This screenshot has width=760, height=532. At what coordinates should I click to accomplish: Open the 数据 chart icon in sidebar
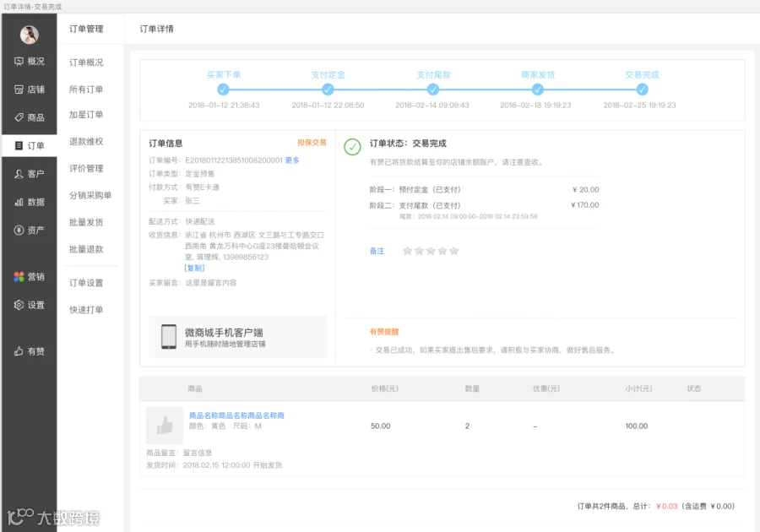click(19, 202)
